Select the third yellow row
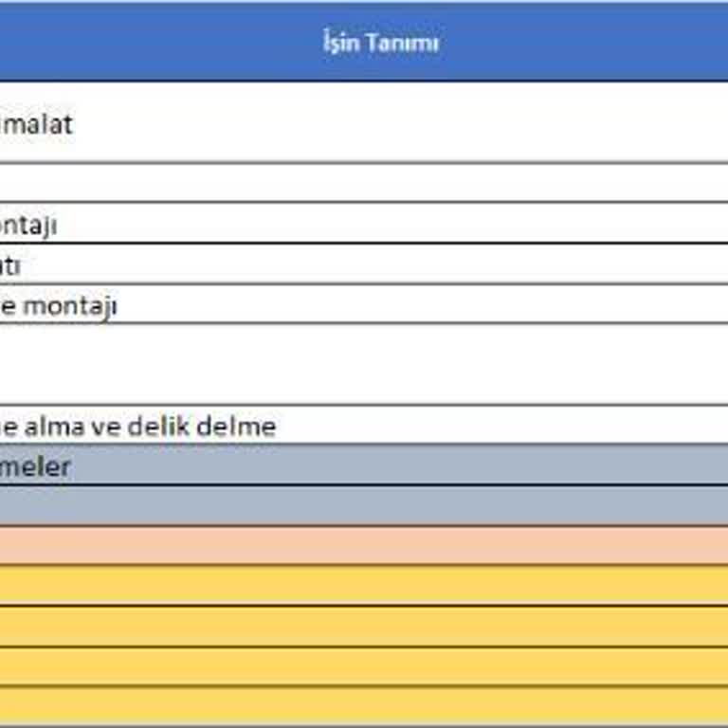 [364, 667]
